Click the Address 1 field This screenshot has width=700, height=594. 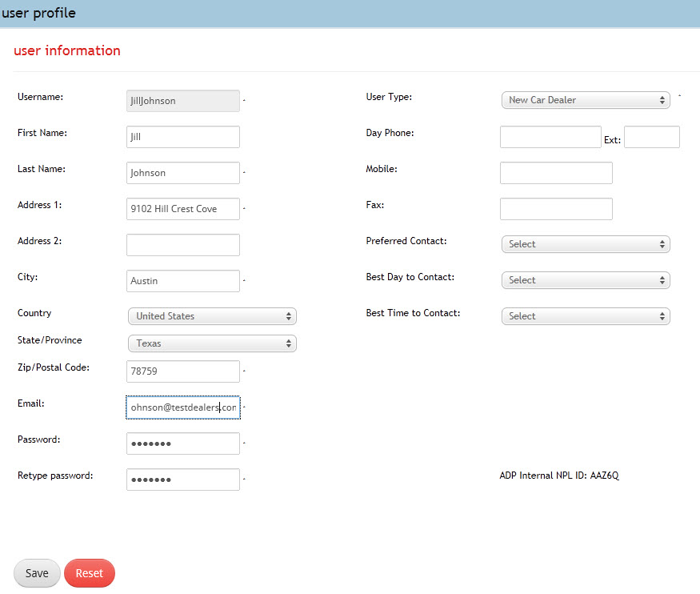183,209
